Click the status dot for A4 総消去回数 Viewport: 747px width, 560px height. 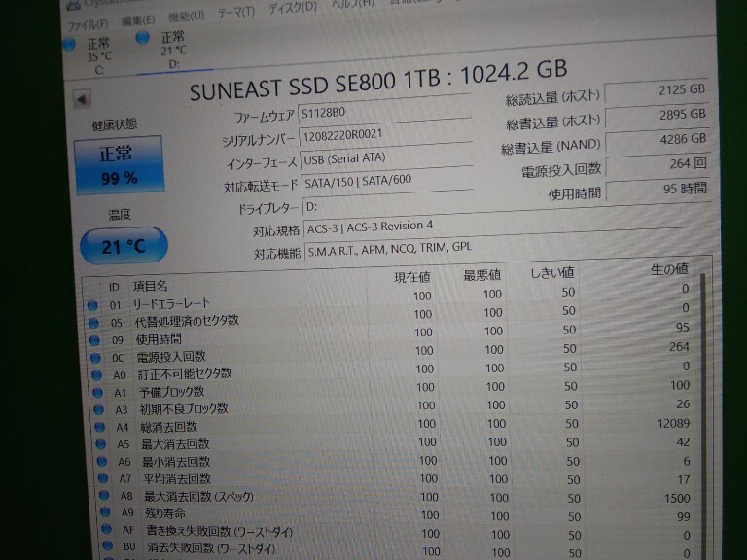pyautogui.click(x=99, y=427)
